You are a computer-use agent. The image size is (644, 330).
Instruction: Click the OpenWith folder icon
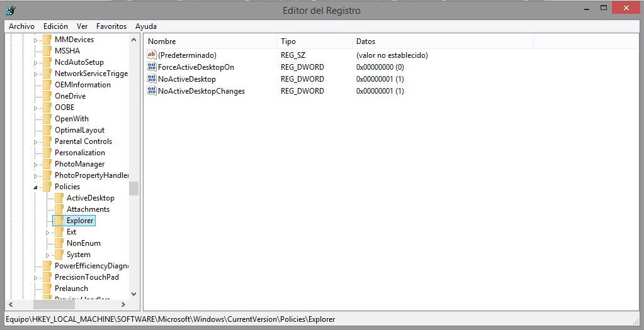(47, 118)
